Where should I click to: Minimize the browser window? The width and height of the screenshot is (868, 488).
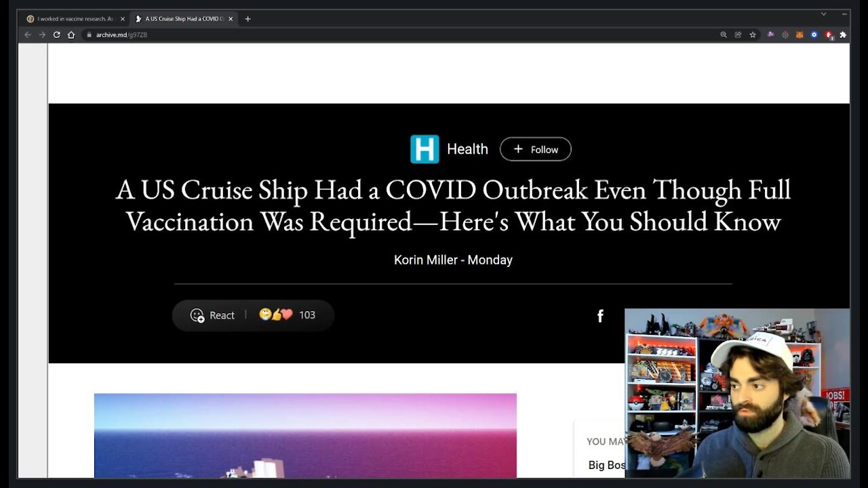click(x=844, y=14)
